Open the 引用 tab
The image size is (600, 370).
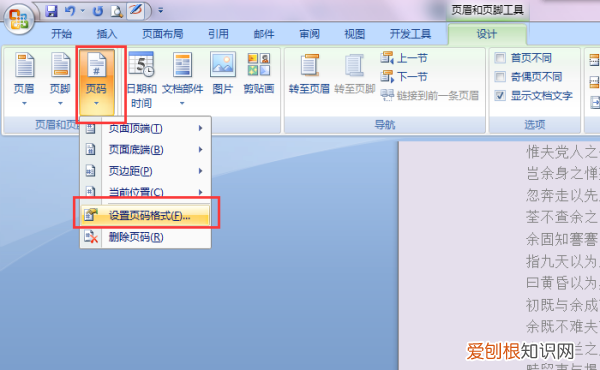click(x=218, y=34)
